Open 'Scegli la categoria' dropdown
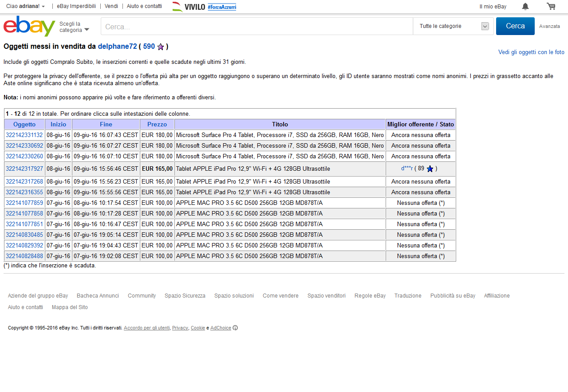The image size is (568, 392). pos(74,27)
